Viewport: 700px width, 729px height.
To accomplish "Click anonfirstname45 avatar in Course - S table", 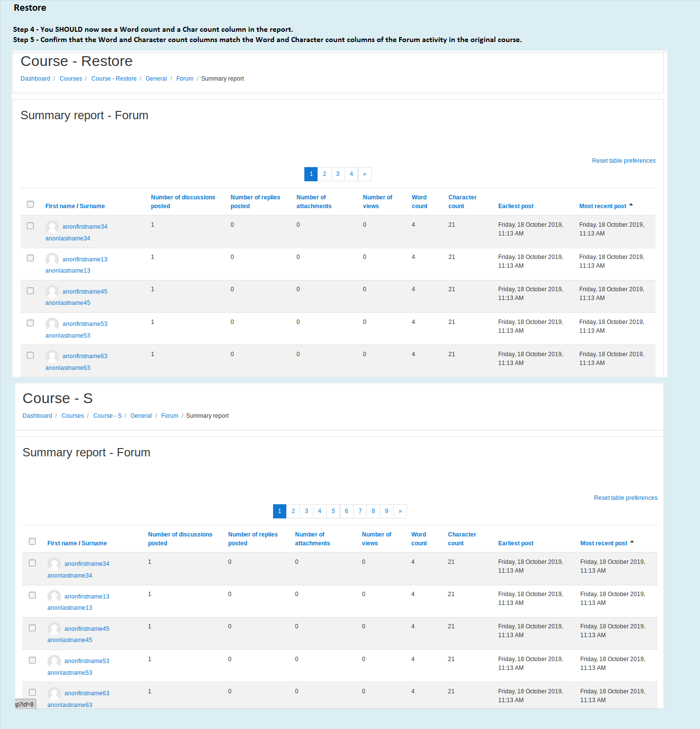I will tap(54, 629).
